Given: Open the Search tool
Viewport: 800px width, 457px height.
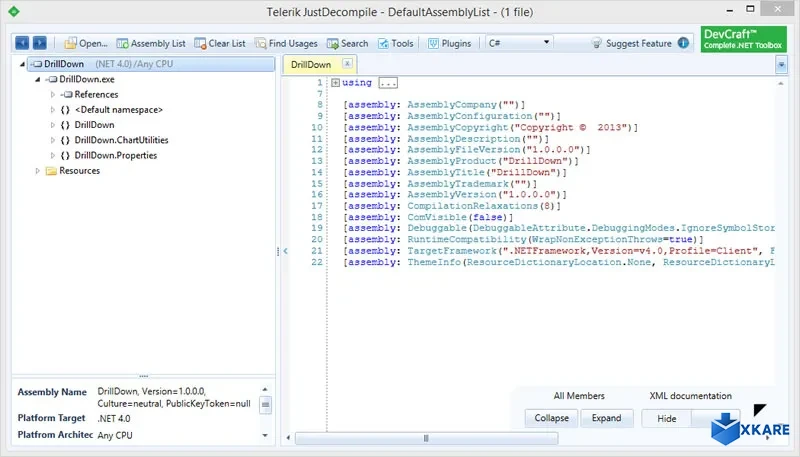Looking at the screenshot, I should [347, 43].
